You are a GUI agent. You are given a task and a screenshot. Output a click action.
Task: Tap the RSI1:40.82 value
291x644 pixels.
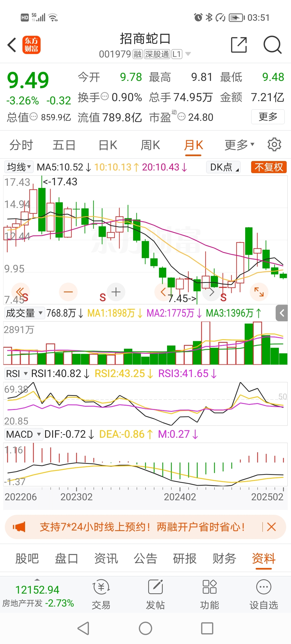pos(56,374)
